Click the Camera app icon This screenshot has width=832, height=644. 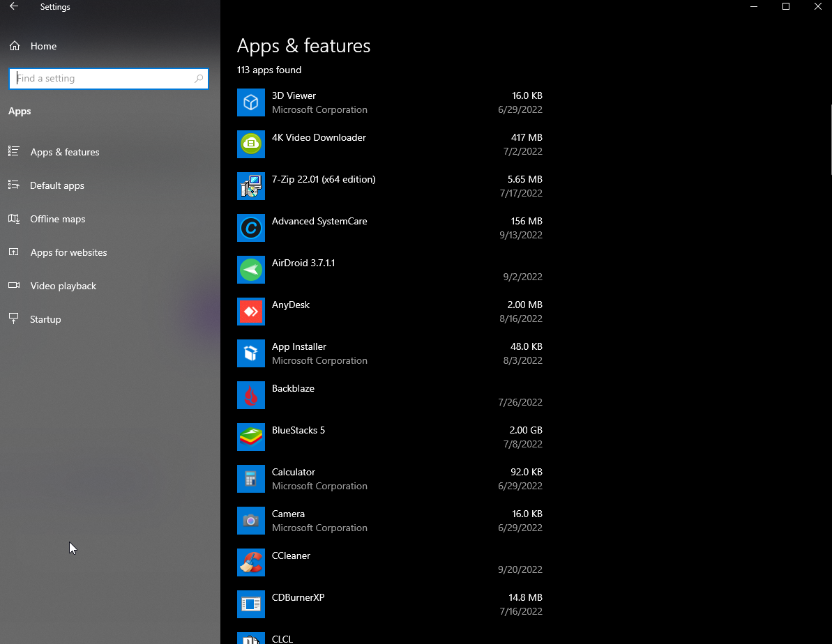click(251, 521)
